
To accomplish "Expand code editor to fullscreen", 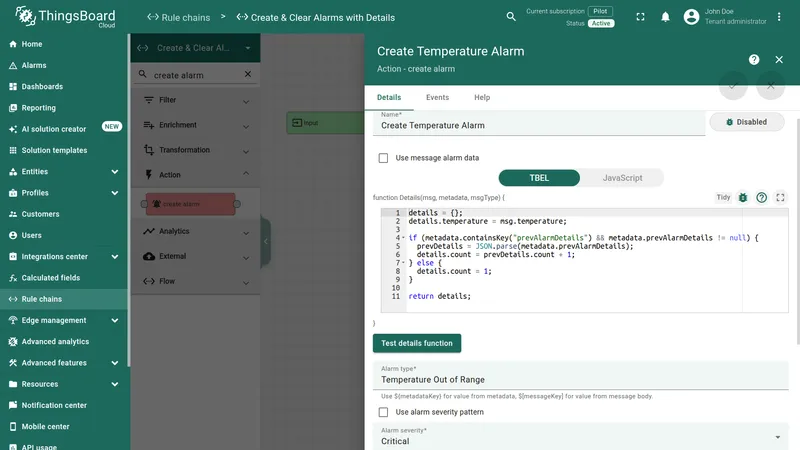I will 780,197.
